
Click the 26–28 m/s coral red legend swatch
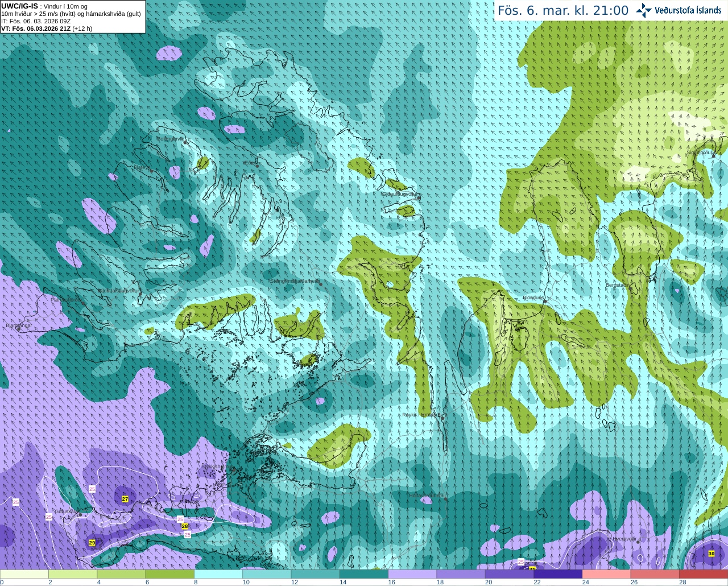coord(655,574)
